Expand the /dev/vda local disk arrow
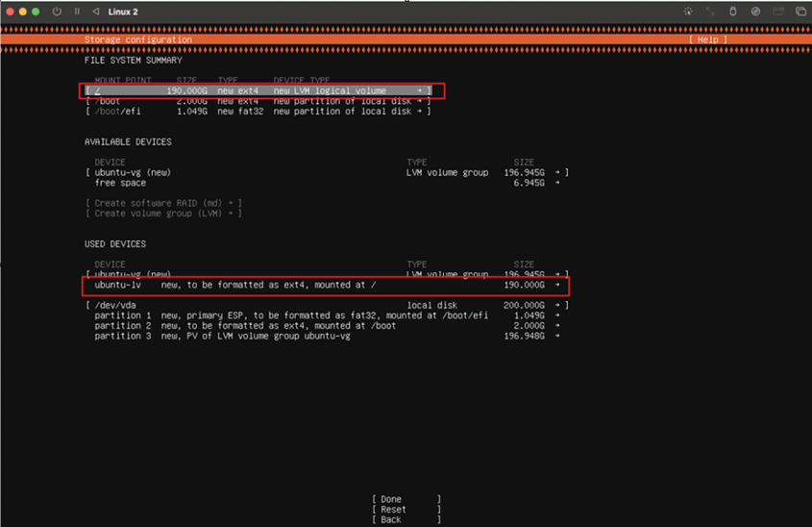 click(x=557, y=305)
